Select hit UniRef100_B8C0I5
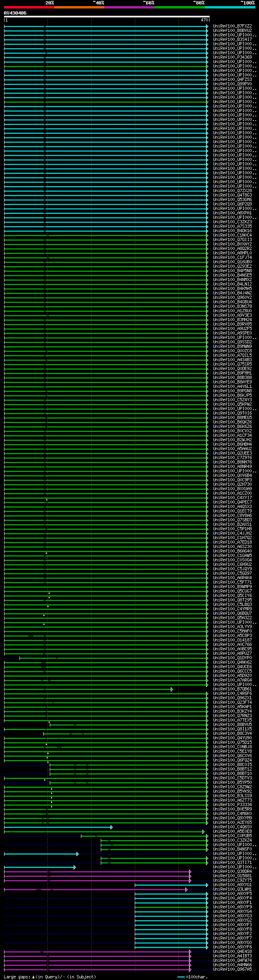 click(x=232, y=764)
